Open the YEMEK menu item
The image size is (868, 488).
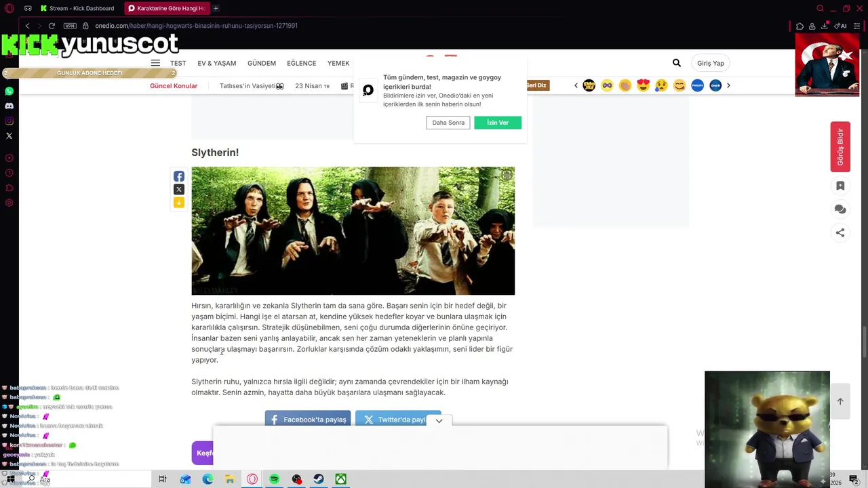pos(338,63)
